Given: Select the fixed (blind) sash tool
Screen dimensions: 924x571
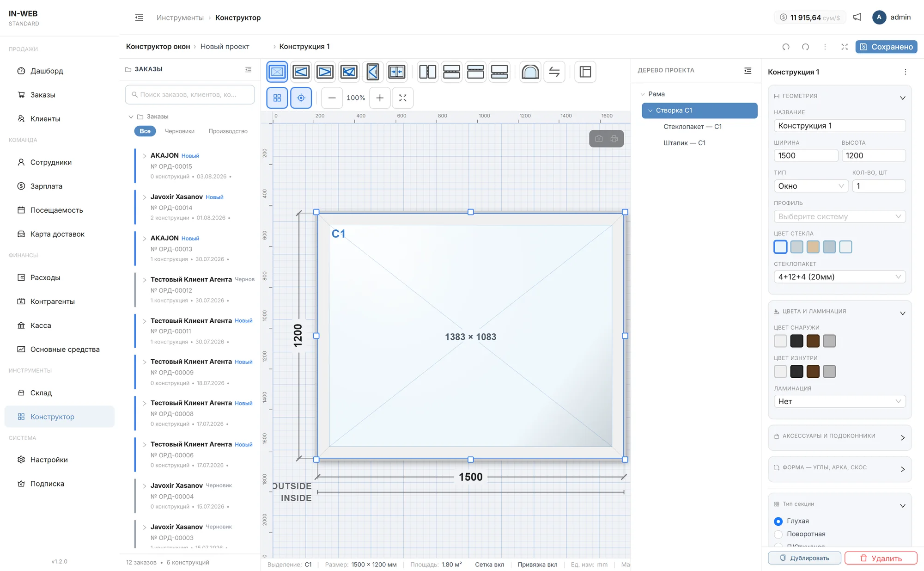Looking at the screenshot, I should [x=277, y=72].
